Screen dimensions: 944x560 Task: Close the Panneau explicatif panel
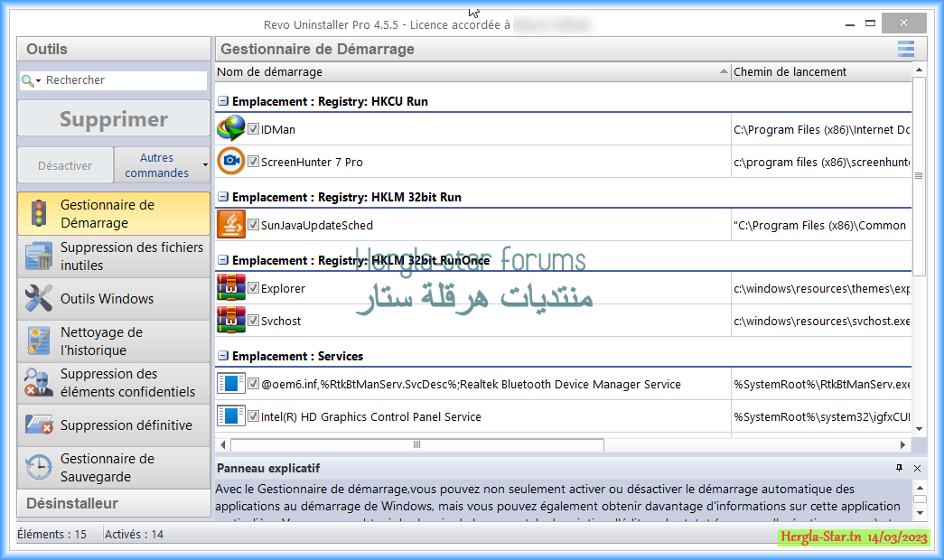tap(917, 468)
